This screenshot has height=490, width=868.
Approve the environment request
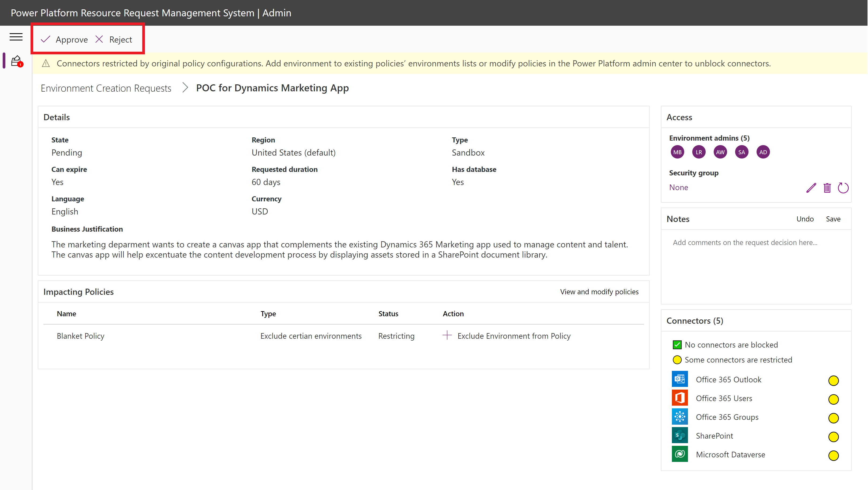point(65,39)
